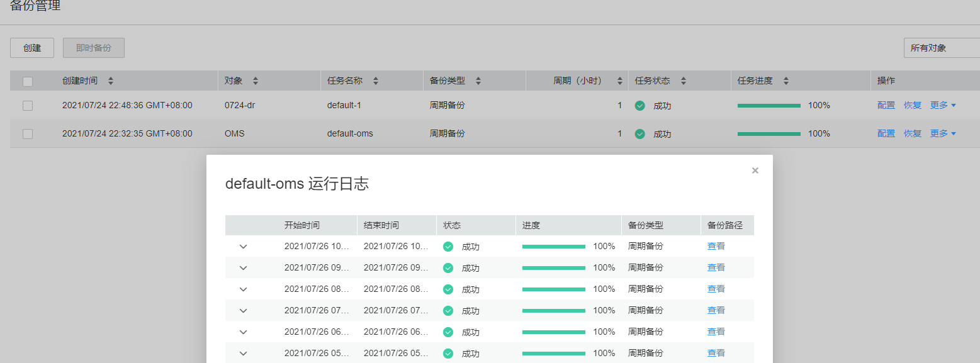Expand the first log entry row chevron
The image size is (980, 363).
click(244, 247)
